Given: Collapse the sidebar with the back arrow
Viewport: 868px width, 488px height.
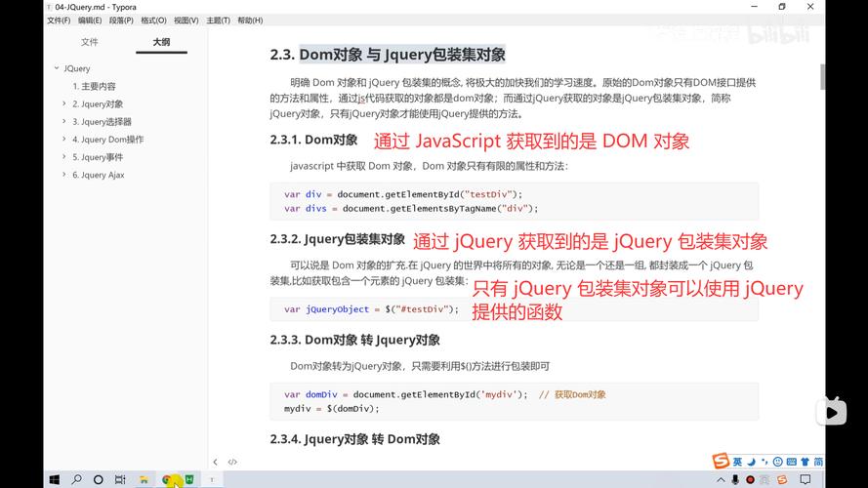Looking at the screenshot, I should (x=216, y=462).
